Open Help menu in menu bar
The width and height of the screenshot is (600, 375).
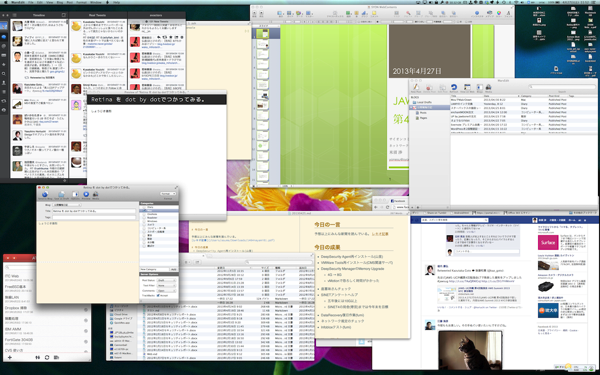(116, 2)
